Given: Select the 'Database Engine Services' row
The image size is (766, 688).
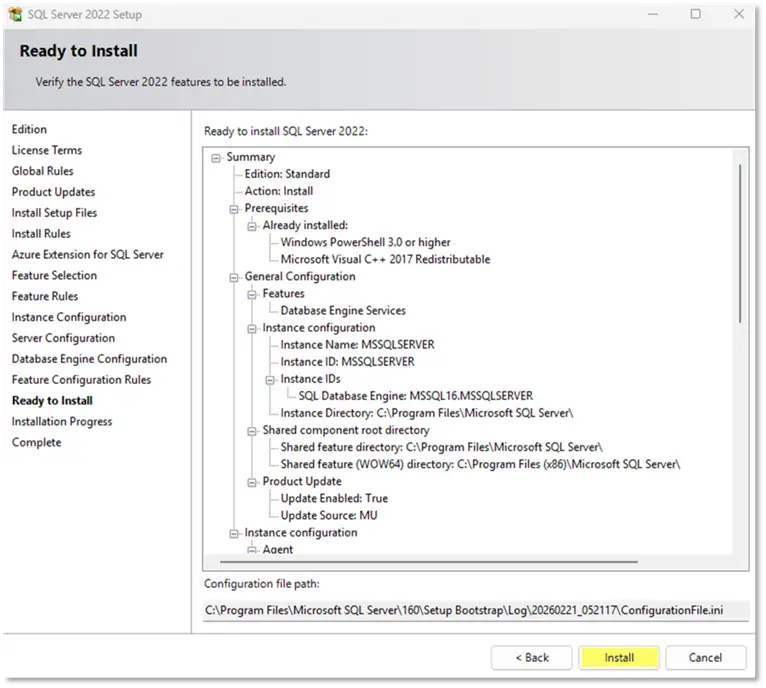Looking at the screenshot, I should 343,311.
